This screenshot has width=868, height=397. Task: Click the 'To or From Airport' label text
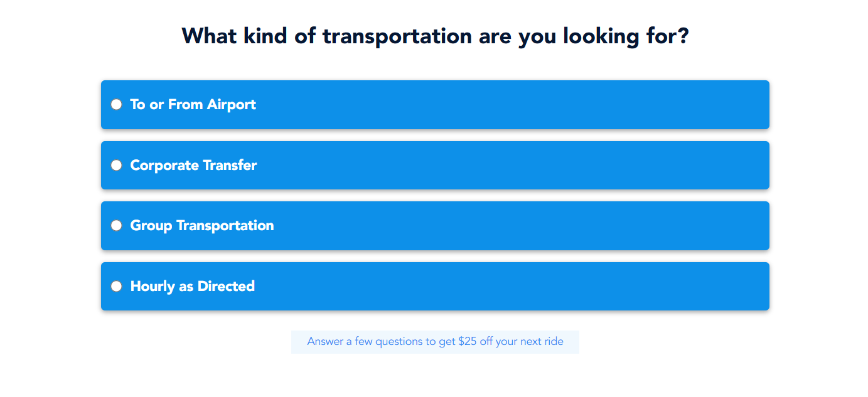(x=193, y=105)
